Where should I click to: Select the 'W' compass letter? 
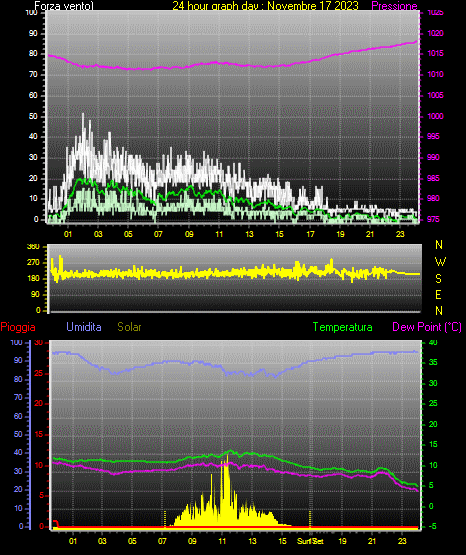pos(440,262)
